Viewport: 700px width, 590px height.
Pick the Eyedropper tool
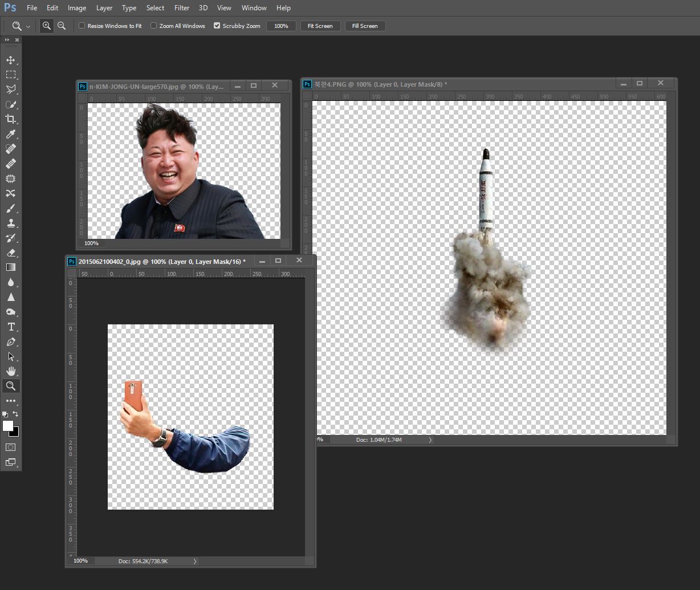point(11,134)
